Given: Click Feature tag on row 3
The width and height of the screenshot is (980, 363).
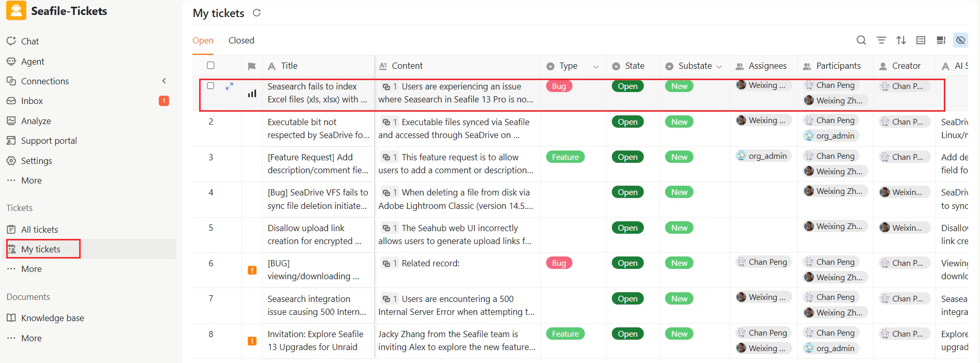Looking at the screenshot, I should 565,157.
